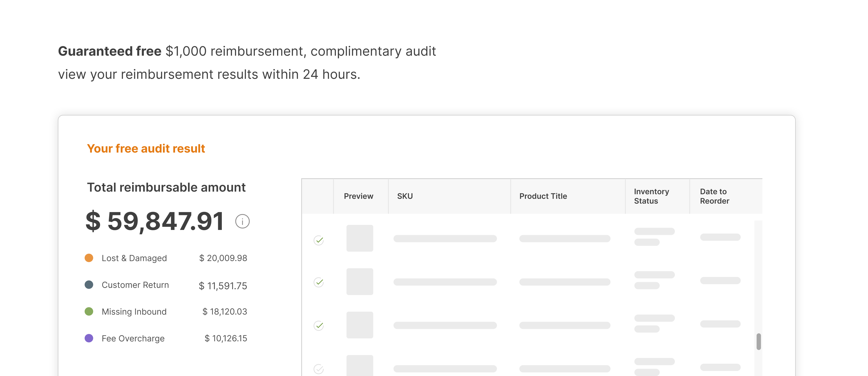The height and width of the screenshot is (376, 868).
Task: Click the purple Fee Overcharge dot
Action: coord(89,338)
